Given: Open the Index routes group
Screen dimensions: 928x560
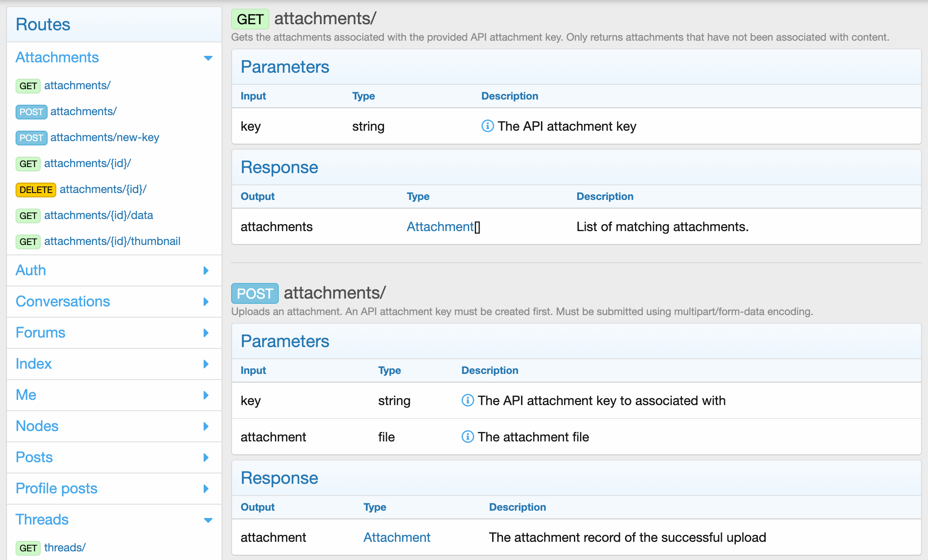Looking at the screenshot, I should (x=206, y=364).
